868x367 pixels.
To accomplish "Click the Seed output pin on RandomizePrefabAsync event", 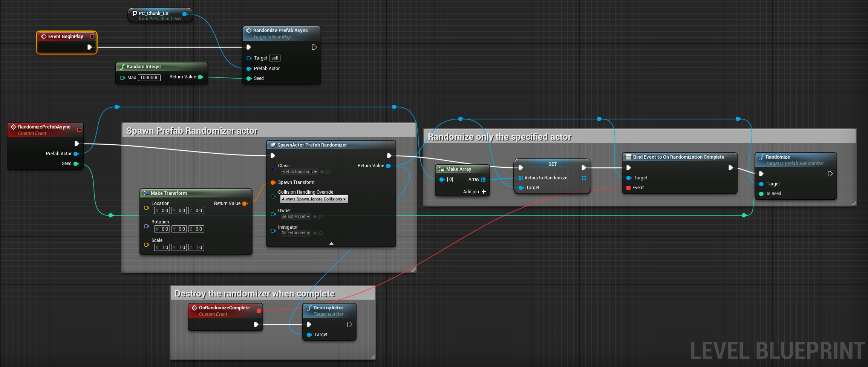I will point(76,164).
